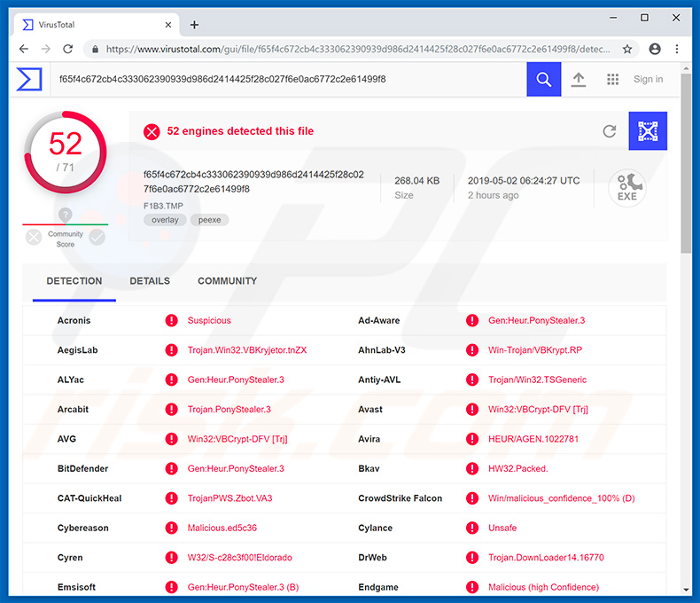Image resolution: width=700 pixels, height=603 pixels.
Task: Click the community score question mark icon
Action: pos(66,215)
